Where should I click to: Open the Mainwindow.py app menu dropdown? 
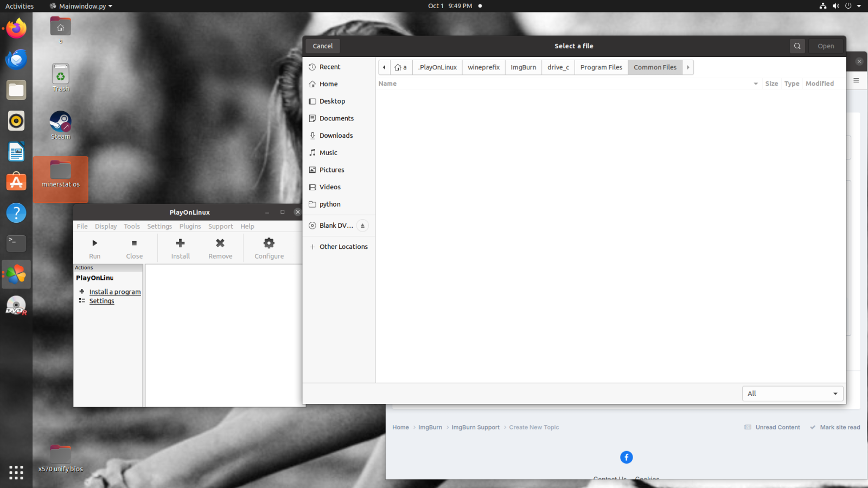point(81,6)
